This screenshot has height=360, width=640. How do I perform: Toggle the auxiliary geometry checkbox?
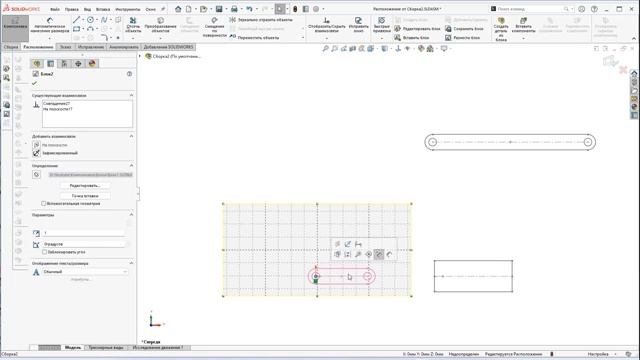44,203
